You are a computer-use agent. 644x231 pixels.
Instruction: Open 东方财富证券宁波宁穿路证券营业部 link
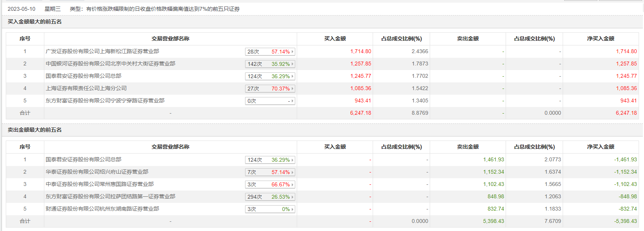pos(105,100)
